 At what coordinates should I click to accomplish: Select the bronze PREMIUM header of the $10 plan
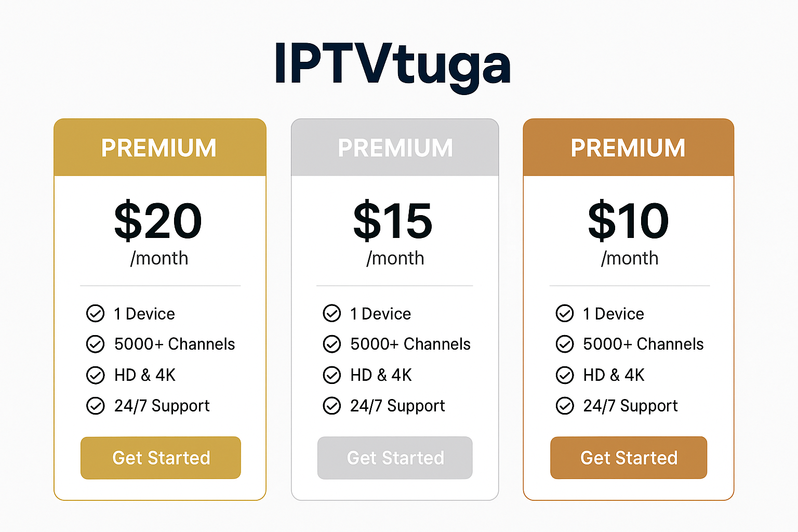[629, 148]
